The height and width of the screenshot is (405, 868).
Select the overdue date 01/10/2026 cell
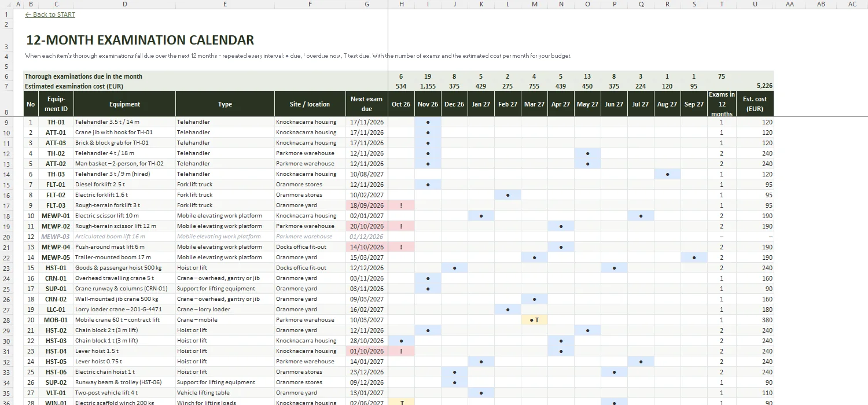coord(367,351)
